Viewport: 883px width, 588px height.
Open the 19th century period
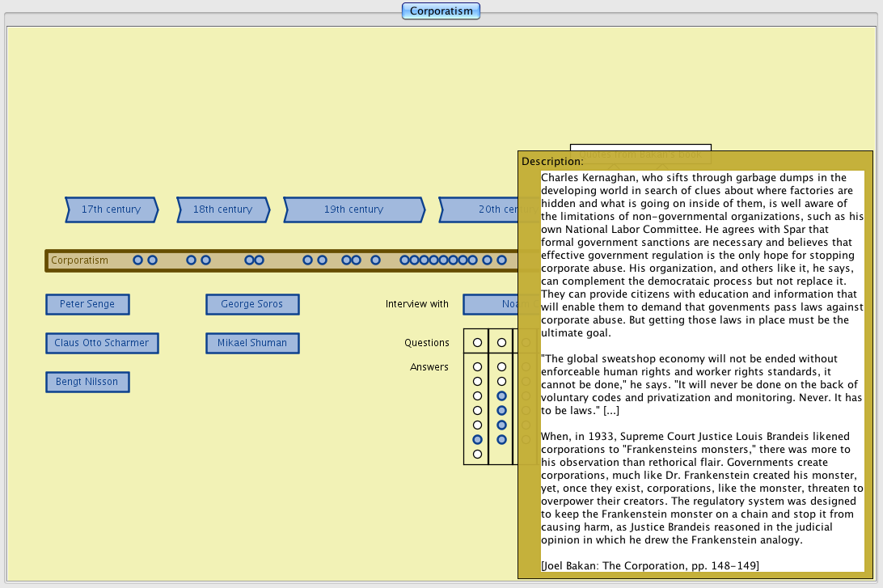(x=353, y=209)
